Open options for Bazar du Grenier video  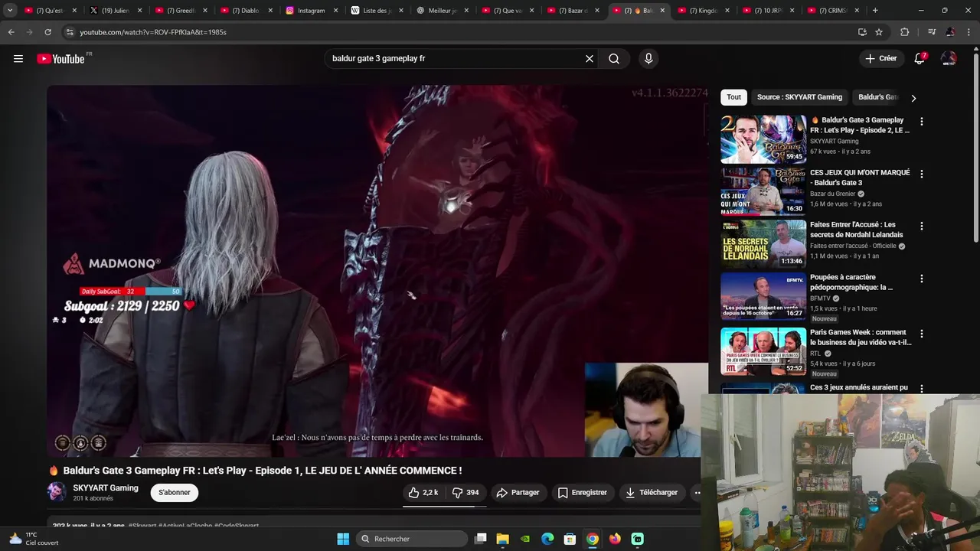pyautogui.click(x=921, y=174)
